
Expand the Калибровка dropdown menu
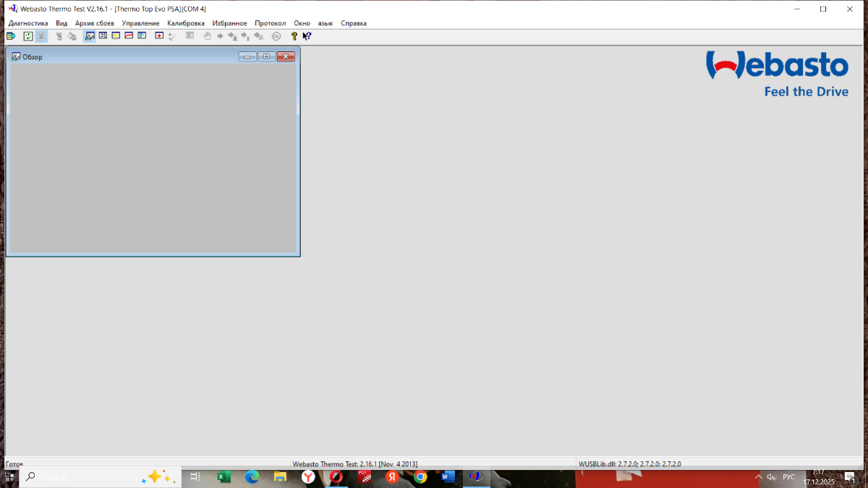[x=185, y=23]
